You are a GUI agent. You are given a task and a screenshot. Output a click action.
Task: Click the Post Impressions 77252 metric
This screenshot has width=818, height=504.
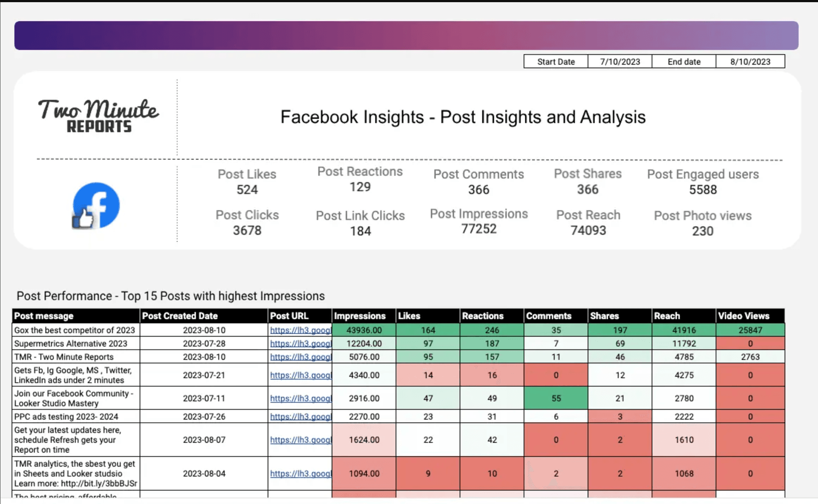479,221
